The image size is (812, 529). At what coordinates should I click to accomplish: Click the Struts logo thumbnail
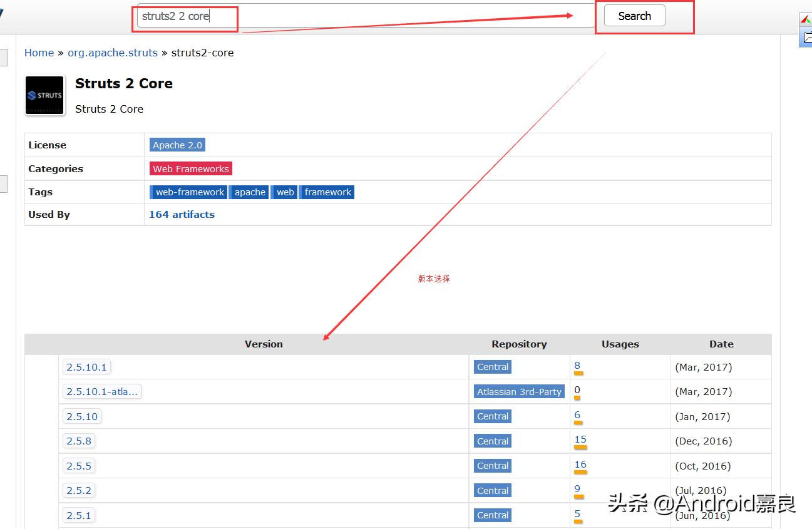[x=44, y=96]
